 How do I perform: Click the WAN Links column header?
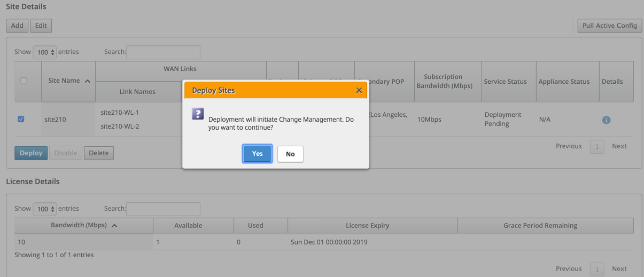click(180, 69)
